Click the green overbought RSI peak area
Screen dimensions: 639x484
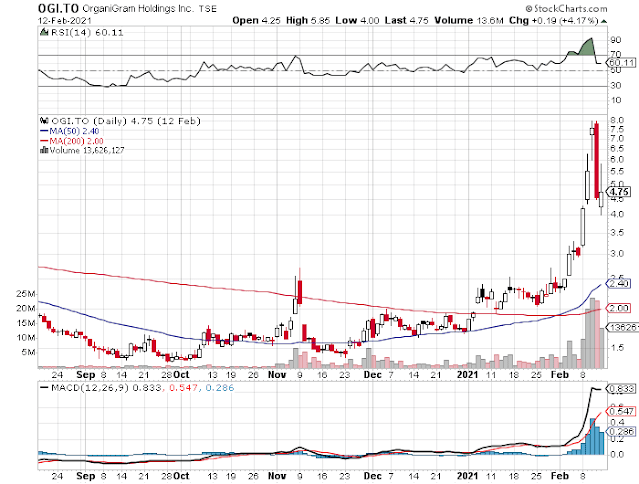coord(586,47)
